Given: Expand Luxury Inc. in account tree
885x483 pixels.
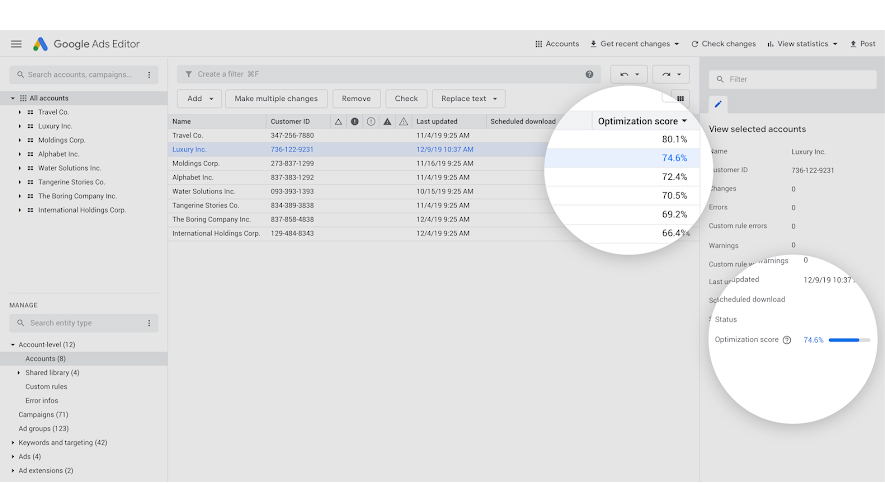Looking at the screenshot, I should (x=20, y=126).
